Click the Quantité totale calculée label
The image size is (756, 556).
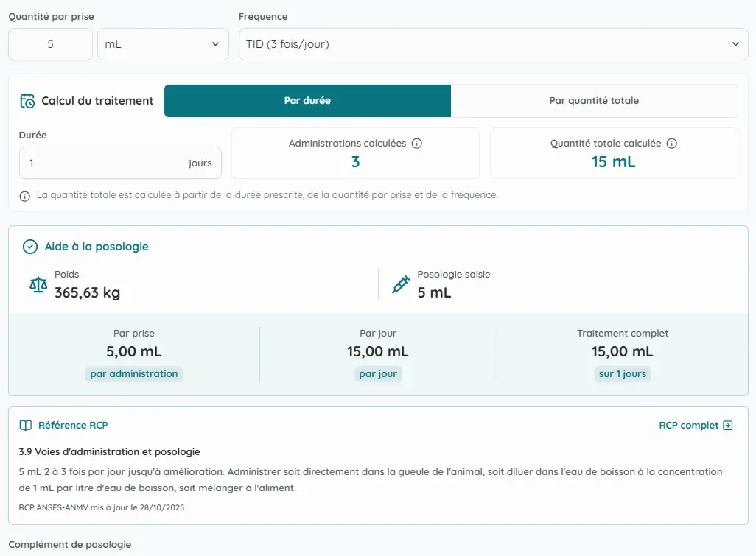pos(606,143)
